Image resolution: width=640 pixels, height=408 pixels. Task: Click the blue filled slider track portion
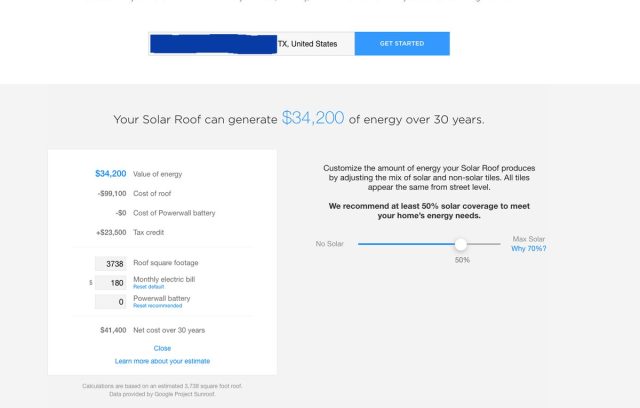coord(406,244)
